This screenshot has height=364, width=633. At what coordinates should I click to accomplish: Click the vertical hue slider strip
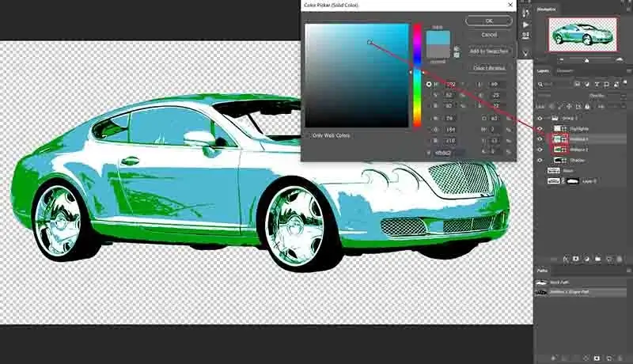click(x=417, y=75)
